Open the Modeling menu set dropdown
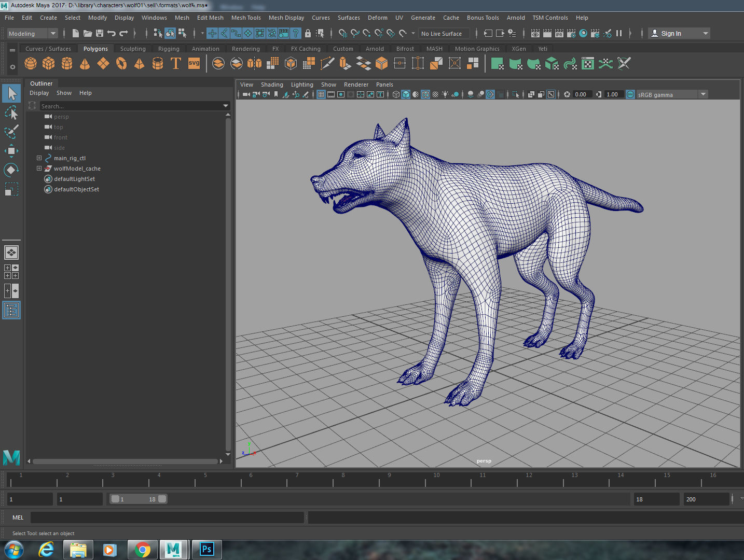The height and width of the screenshot is (560, 744). click(33, 34)
